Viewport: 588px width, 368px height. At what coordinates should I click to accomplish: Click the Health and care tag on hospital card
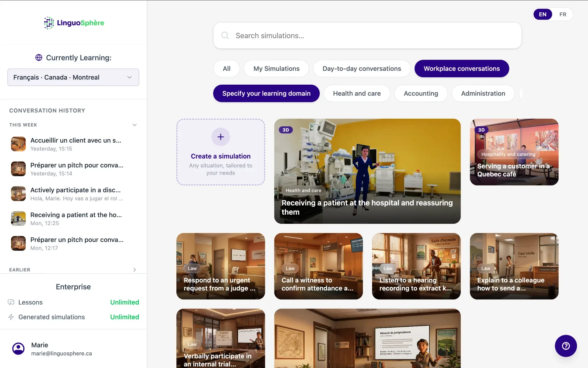click(x=303, y=190)
